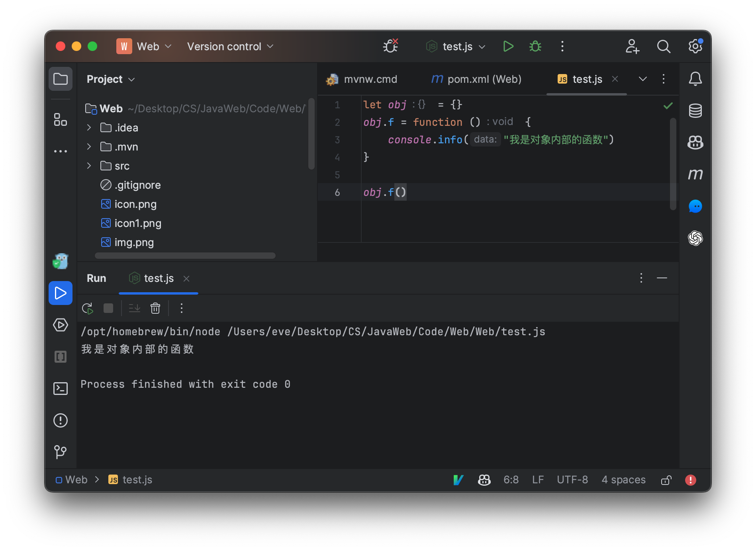Screen dimensions: 756x551
Task: Open the Project view mode dropdown
Action: [x=111, y=79]
